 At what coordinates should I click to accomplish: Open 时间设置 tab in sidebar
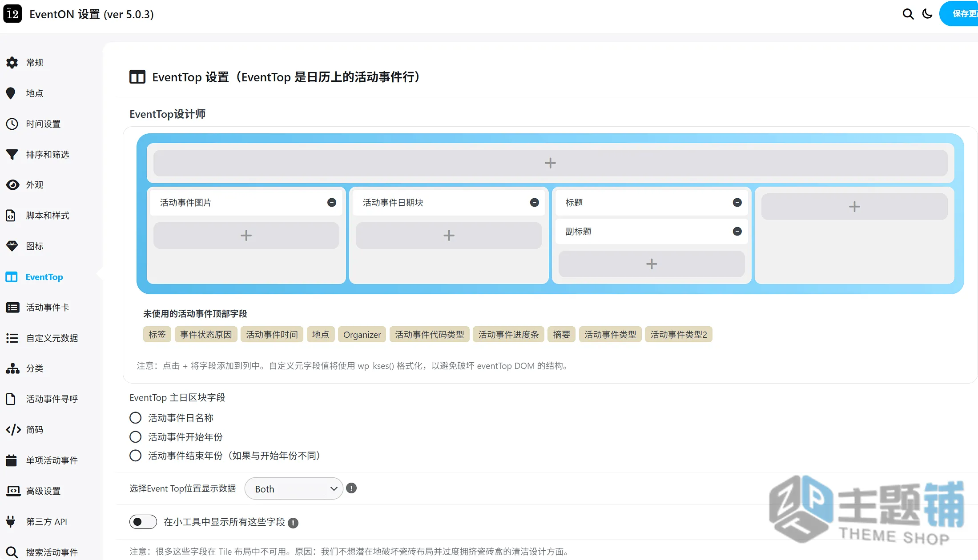tap(43, 124)
